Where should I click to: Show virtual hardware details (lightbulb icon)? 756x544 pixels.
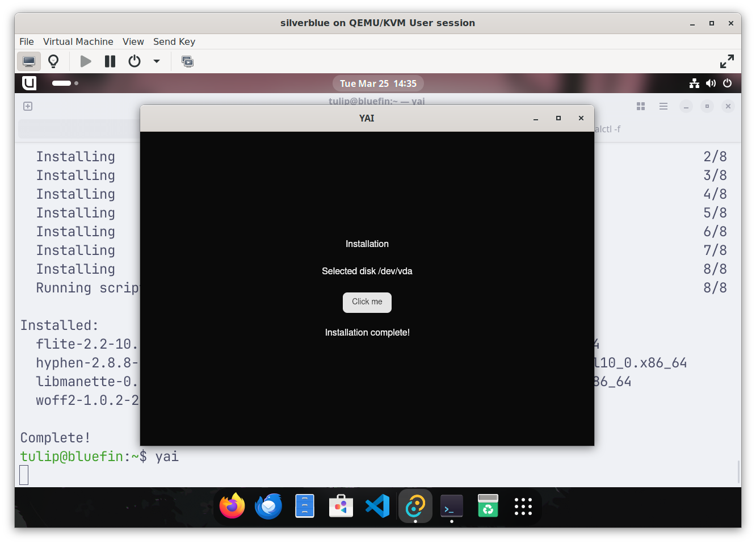coord(53,61)
